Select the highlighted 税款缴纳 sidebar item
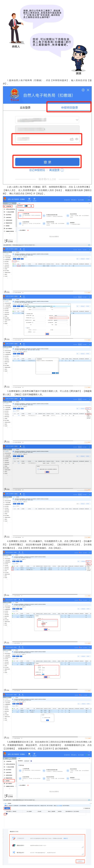Image resolution: width=94 pixels, height=868 pixels. point(8,780)
